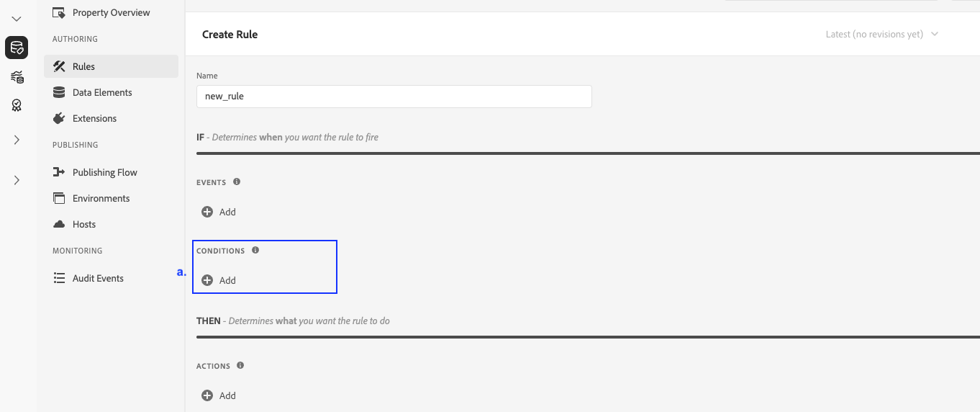Viewport: 980px width, 412px height.
Task: Open the datastreams icon in left rail
Action: pos(17,77)
